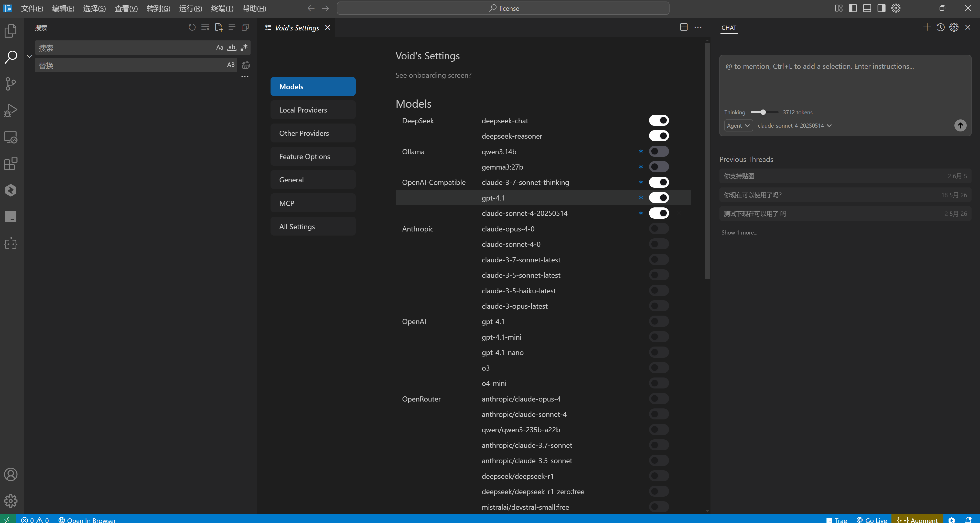This screenshot has height=523, width=980.
Task: Start a new chat thread
Action: pos(927,27)
